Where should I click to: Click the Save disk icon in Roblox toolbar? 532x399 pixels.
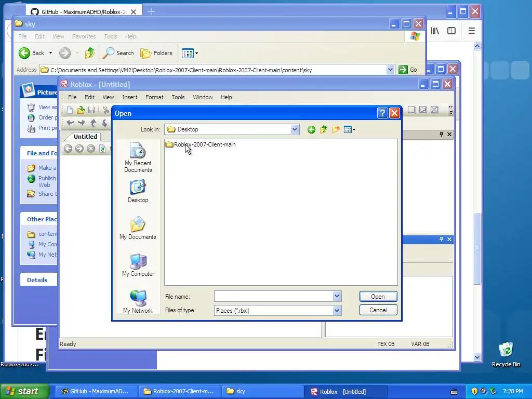click(x=91, y=110)
